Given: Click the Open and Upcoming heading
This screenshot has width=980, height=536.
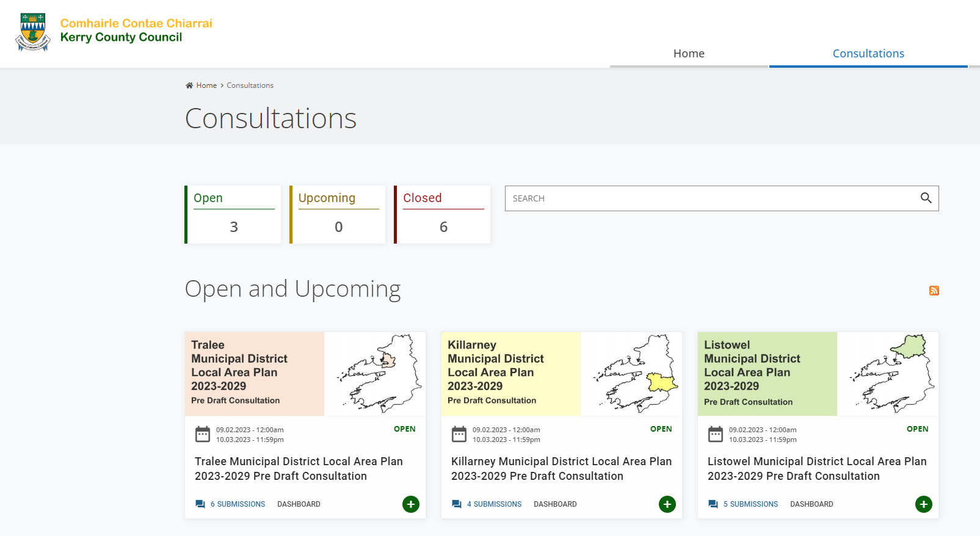Looking at the screenshot, I should (x=293, y=289).
